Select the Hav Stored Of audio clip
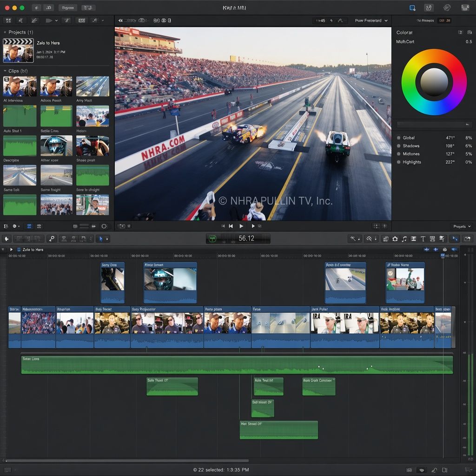 (279, 430)
